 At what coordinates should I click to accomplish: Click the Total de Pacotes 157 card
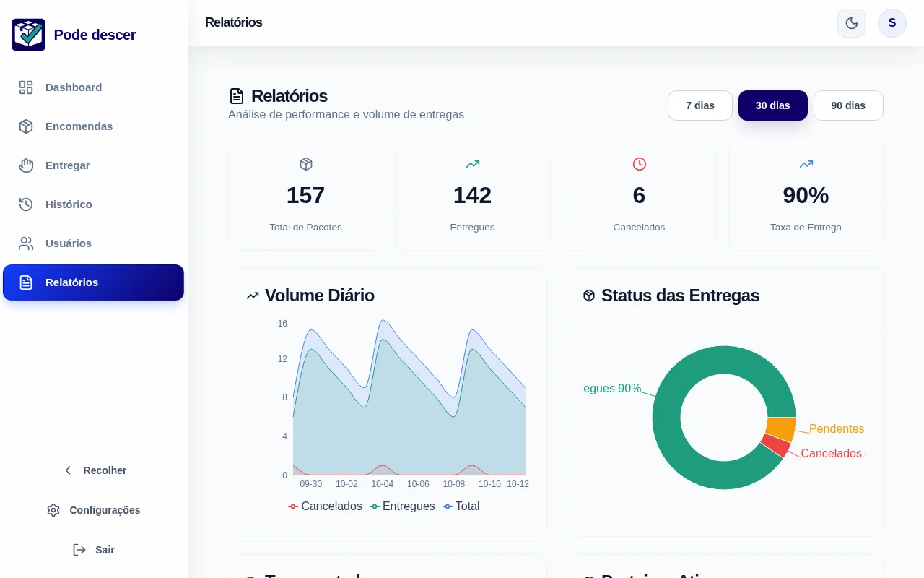(x=306, y=196)
